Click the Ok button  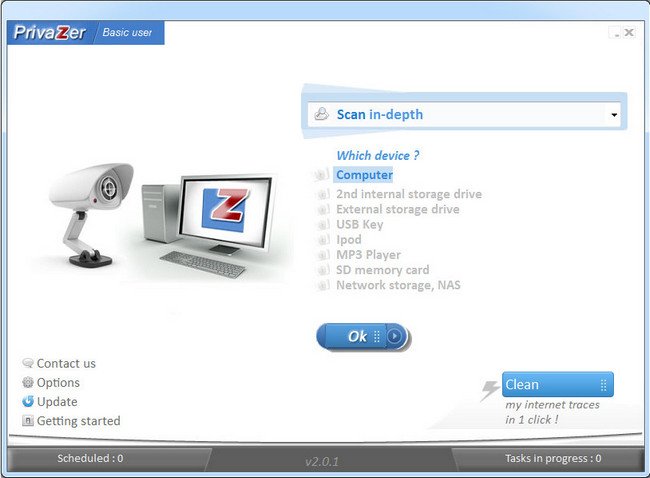click(x=363, y=336)
